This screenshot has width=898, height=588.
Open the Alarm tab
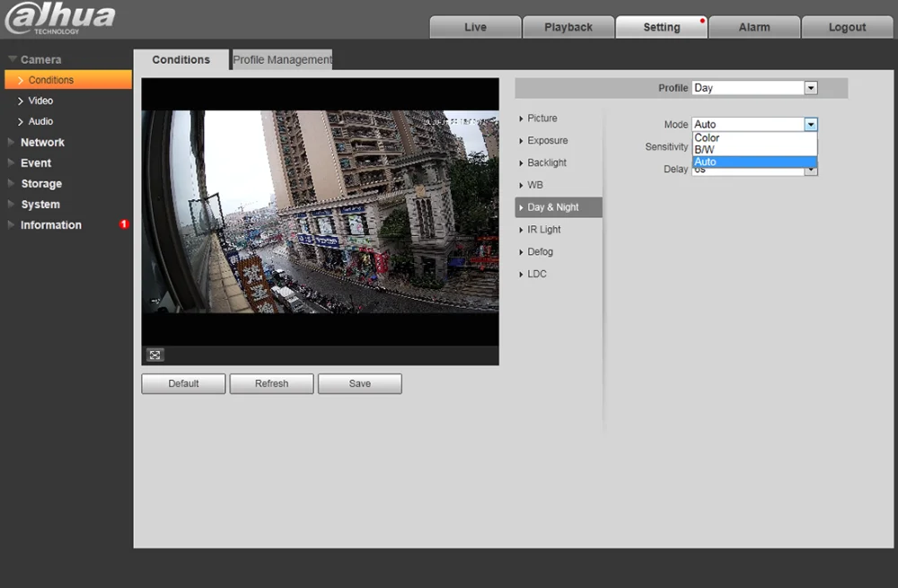754,27
